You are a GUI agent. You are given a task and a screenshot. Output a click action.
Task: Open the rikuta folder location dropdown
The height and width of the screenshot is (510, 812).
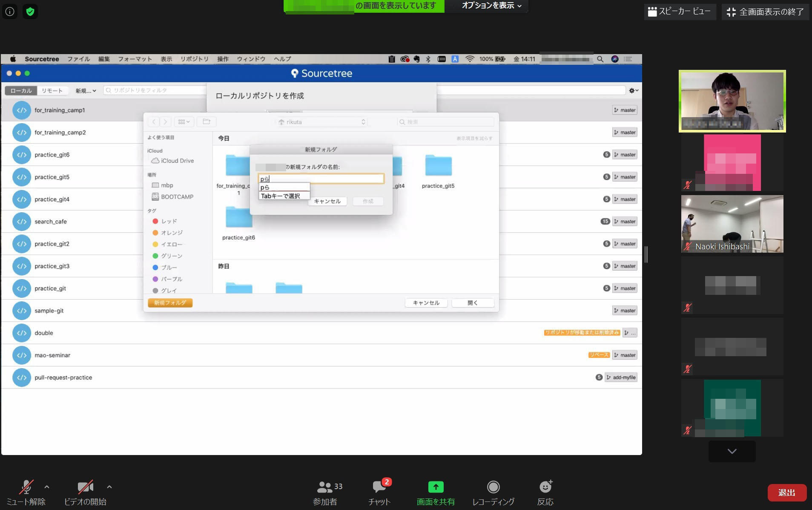[321, 122]
